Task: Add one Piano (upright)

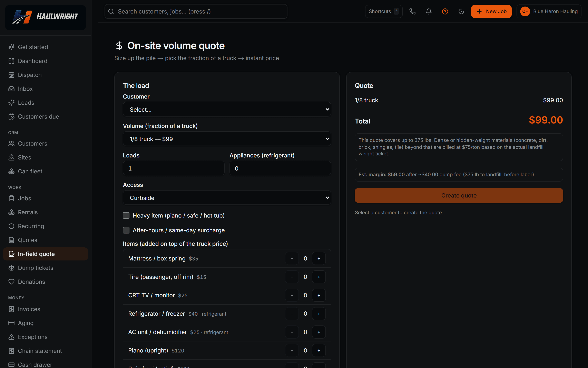Action: (x=319, y=350)
